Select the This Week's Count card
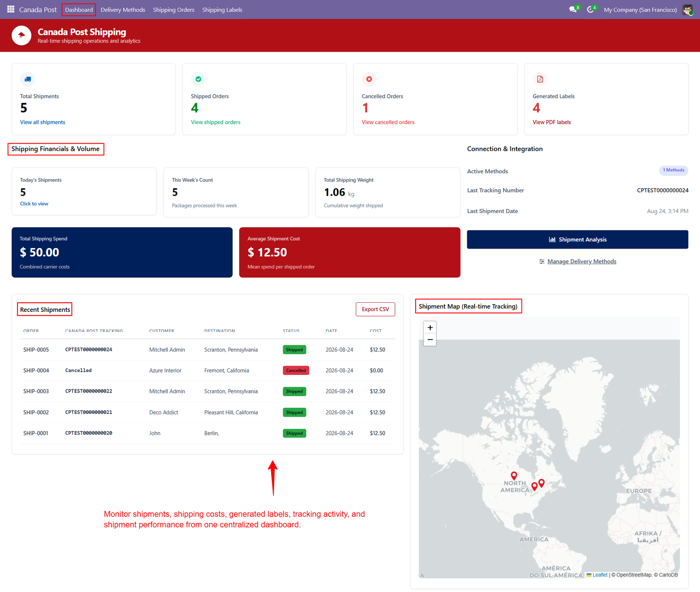The width and height of the screenshot is (700, 592). [236, 193]
